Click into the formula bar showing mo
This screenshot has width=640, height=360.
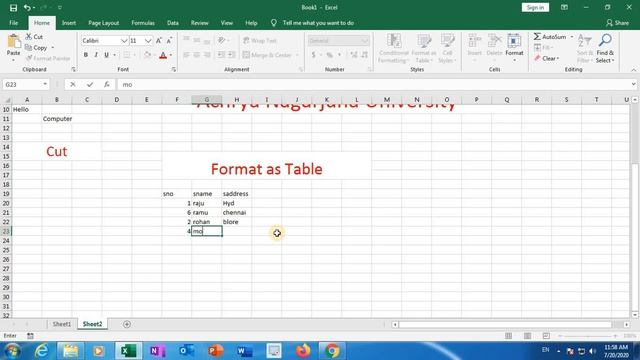373,84
